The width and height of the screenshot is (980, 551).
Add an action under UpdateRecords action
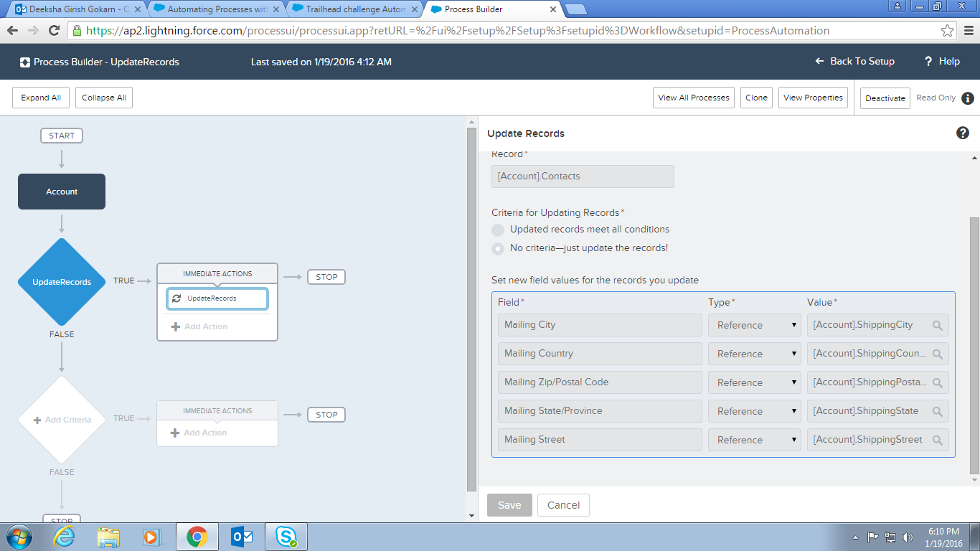199,326
